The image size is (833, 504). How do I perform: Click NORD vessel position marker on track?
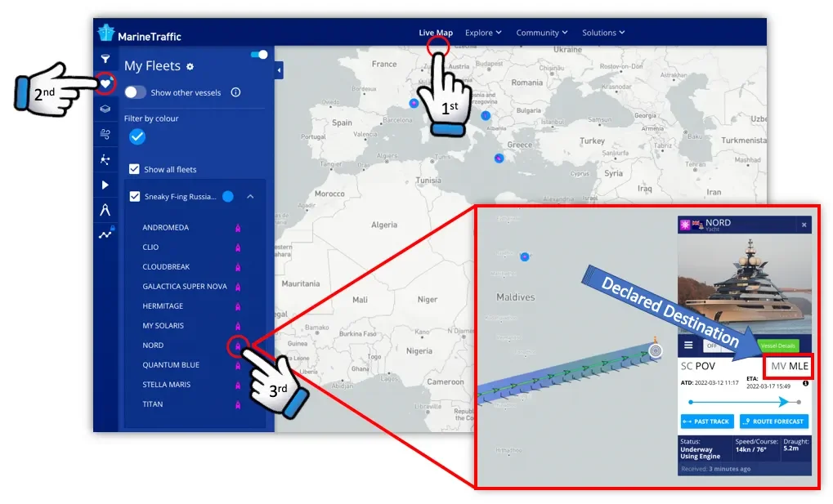(x=656, y=350)
